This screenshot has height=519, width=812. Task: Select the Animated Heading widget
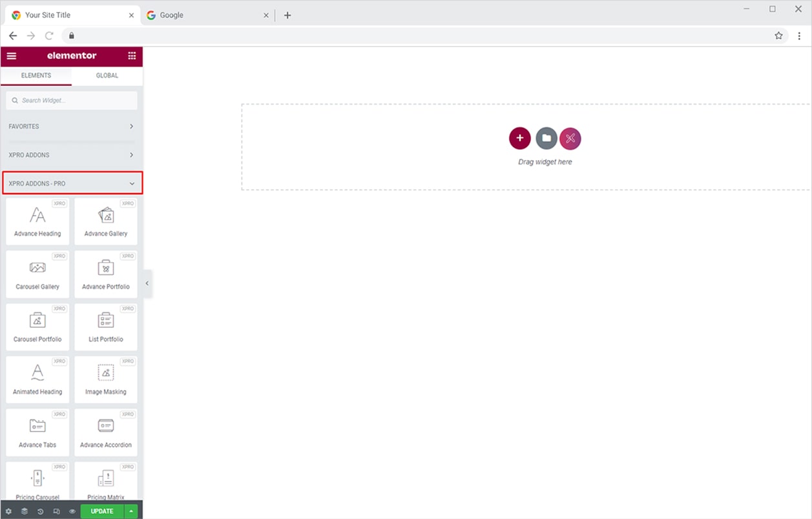(37, 380)
